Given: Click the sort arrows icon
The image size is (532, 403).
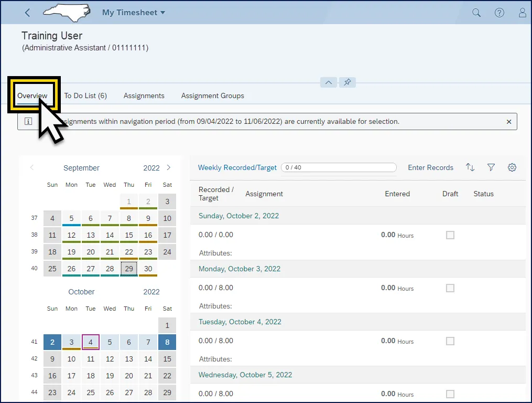Looking at the screenshot, I should tap(470, 167).
